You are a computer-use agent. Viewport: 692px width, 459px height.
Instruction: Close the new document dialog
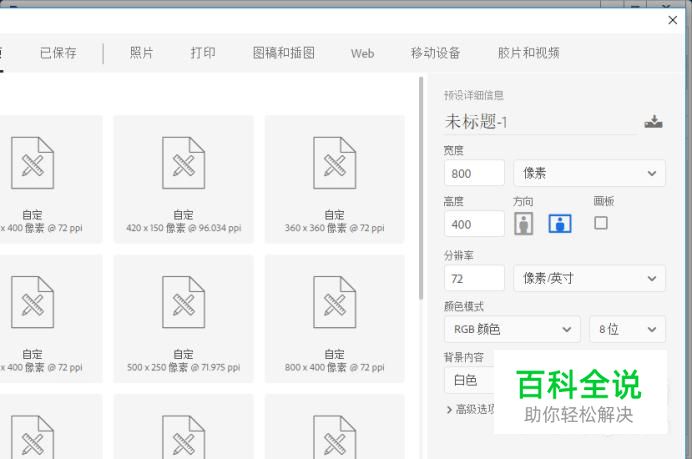click(x=673, y=20)
